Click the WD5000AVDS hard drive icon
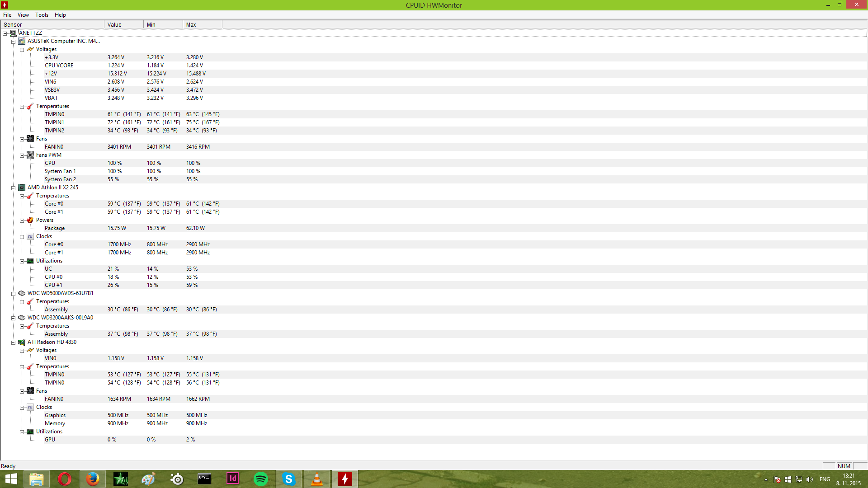The image size is (868, 488). [22, 293]
